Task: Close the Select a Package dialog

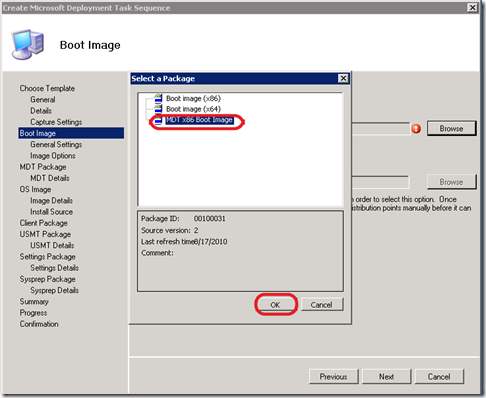Action: tap(343, 78)
